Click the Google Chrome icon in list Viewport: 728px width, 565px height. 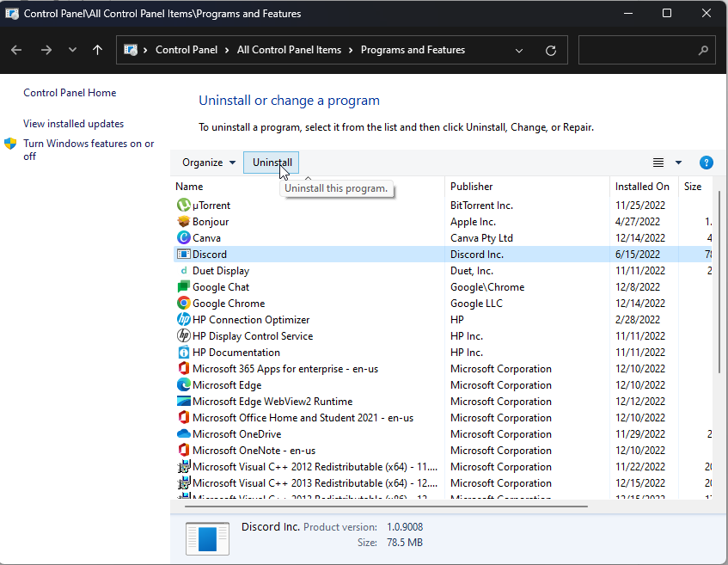pyautogui.click(x=183, y=304)
